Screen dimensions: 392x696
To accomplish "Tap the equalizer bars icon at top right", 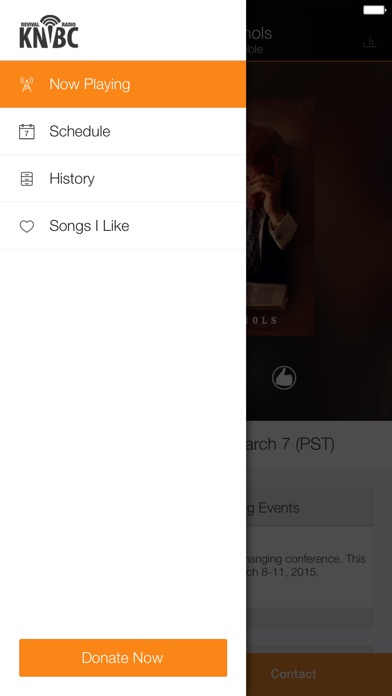I will [369, 43].
